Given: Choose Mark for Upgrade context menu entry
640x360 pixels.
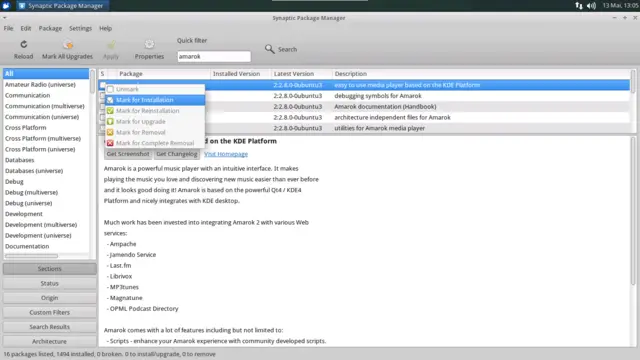Looking at the screenshot, I should point(155,122).
